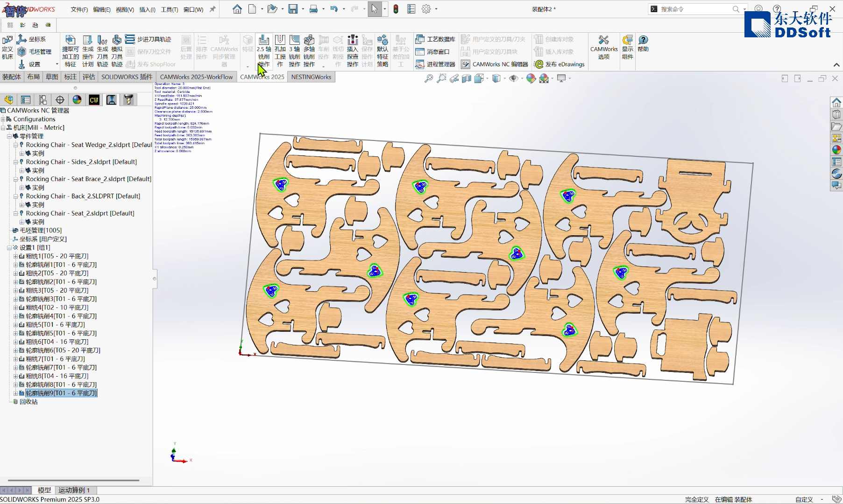Click 插入探查操作 probe operation icon
This screenshot has width=843, height=504.
(x=353, y=51)
